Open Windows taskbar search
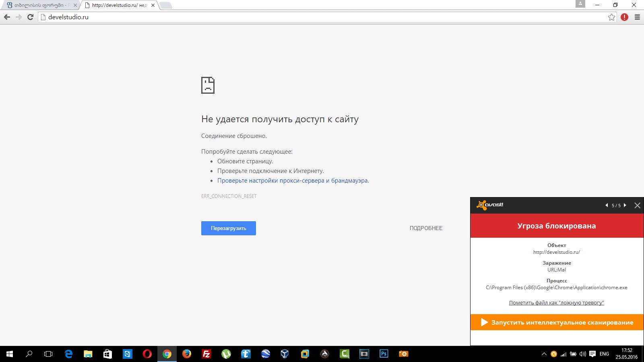Viewport: 644px width, 362px height. pos(29,354)
